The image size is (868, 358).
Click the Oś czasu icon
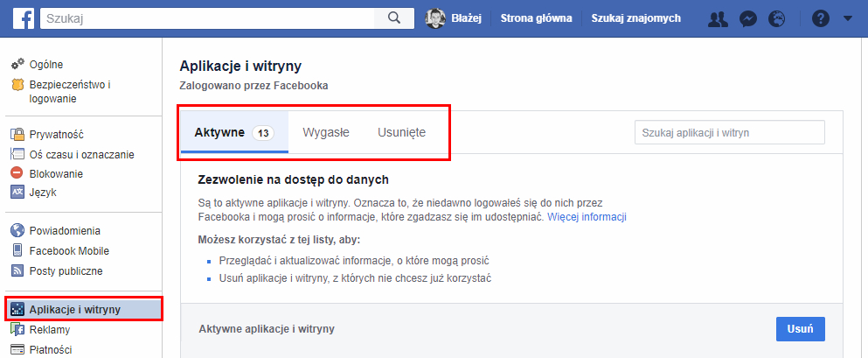[x=17, y=154]
